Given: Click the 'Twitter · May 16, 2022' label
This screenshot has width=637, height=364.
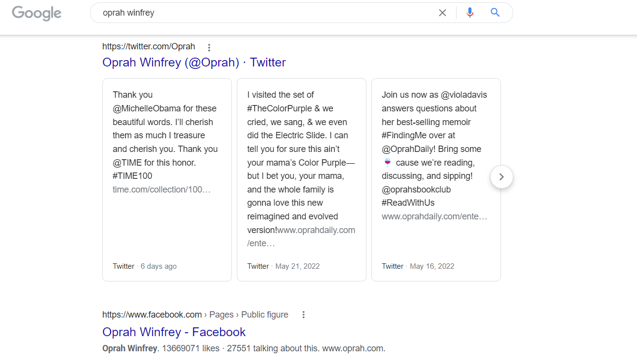Looking at the screenshot, I should (418, 266).
